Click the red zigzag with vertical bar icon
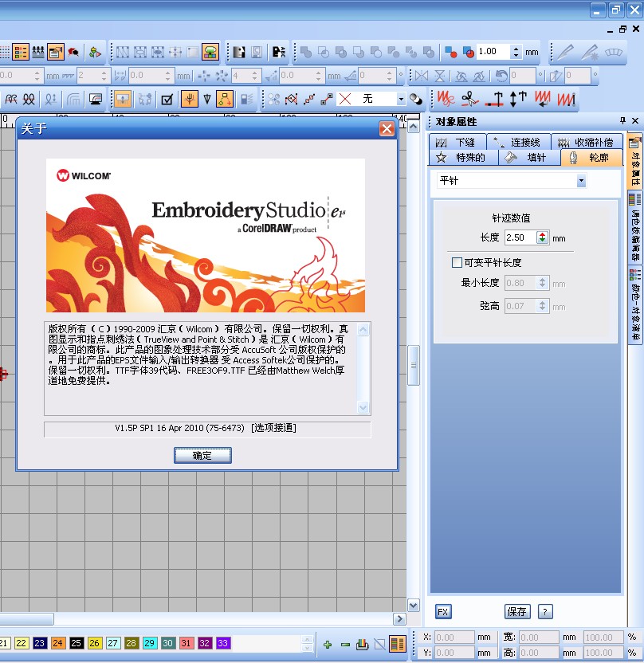The width and height of the screenshot is (644, 663). pos(566,100)
